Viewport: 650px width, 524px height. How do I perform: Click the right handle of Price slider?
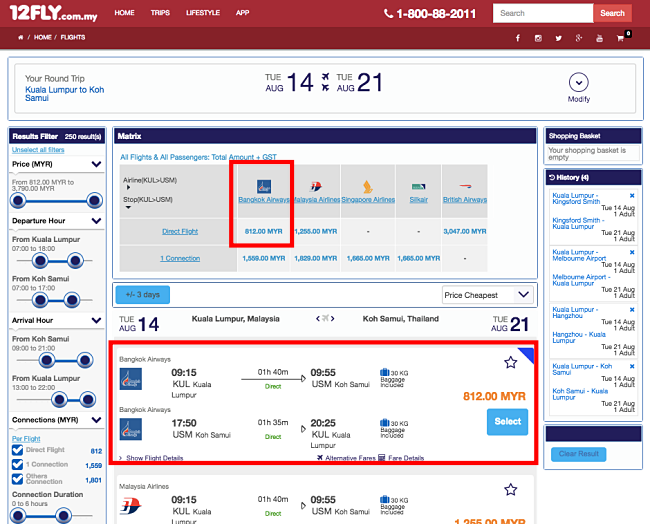(x=94, y=201)
